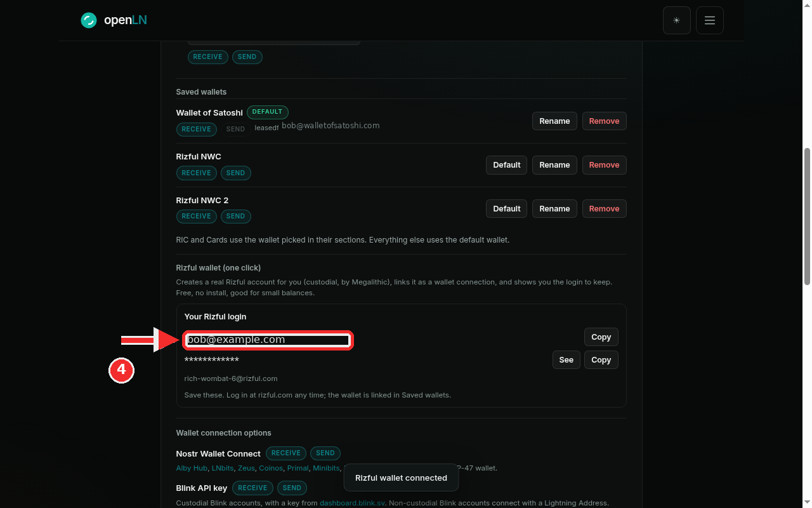
Task: Follow the Zeus wallet link
Action: pyautogui.click(x=246, y=468)
